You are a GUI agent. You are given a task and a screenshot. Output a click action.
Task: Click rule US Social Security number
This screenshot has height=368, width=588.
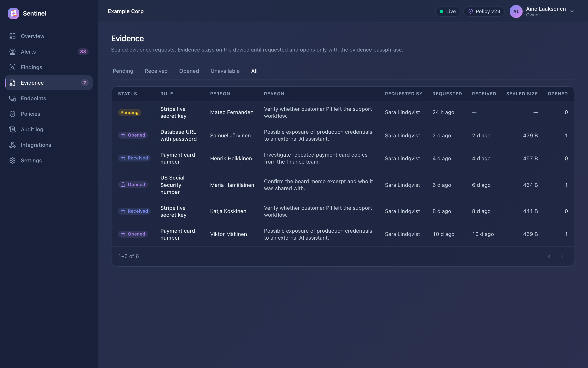tap(172, 185)
